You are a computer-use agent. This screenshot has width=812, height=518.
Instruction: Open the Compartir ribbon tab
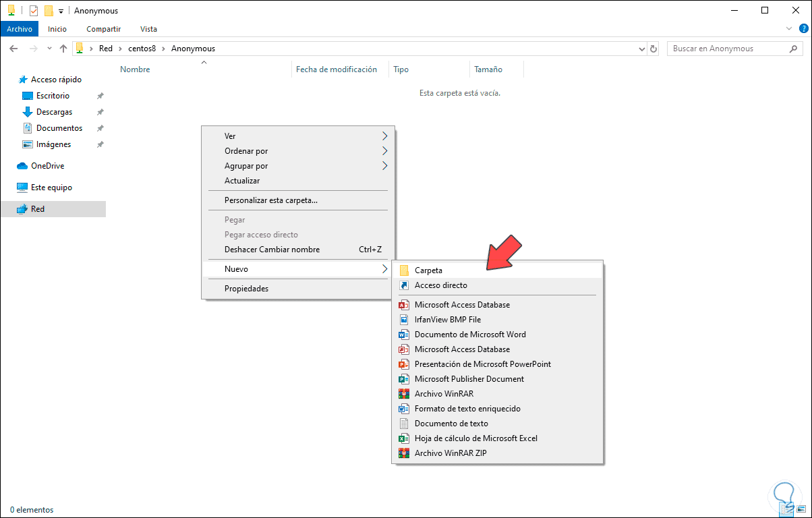[x=103, y=29]
